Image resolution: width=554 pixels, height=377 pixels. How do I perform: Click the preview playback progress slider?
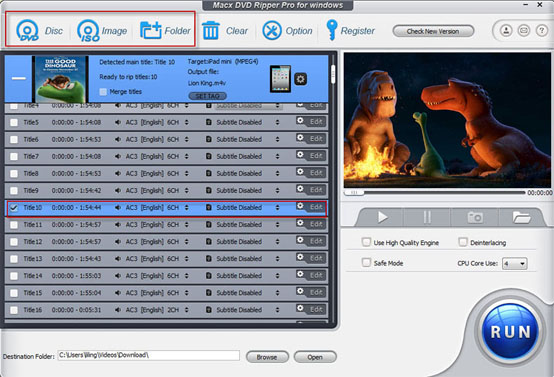coord(435,192)
